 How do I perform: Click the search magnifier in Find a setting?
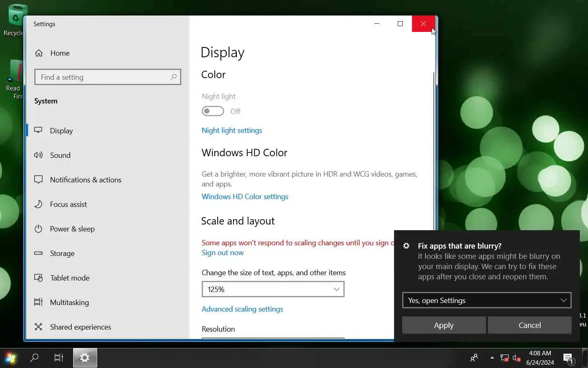[x=173, y=77]
